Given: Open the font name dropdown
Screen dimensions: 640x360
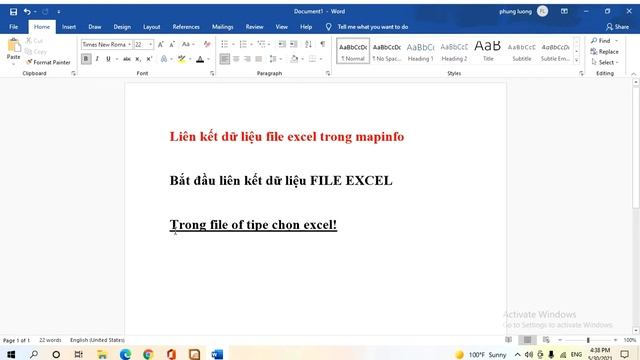Looking at the screenshot, I should pyautogui.click(x=129, y=44).
